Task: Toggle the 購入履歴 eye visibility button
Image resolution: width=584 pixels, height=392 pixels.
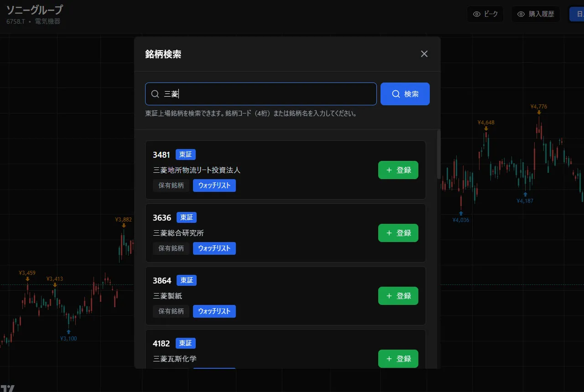Action: tap(536, 14)
